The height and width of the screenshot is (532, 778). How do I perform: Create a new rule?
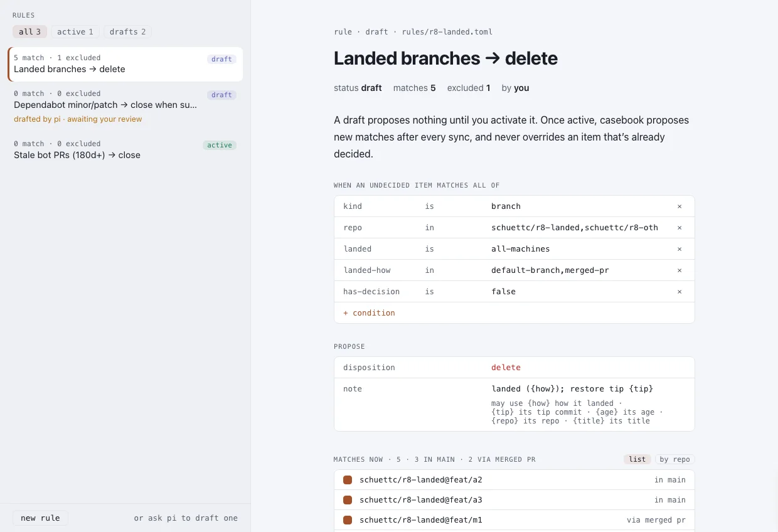(40, 518)
